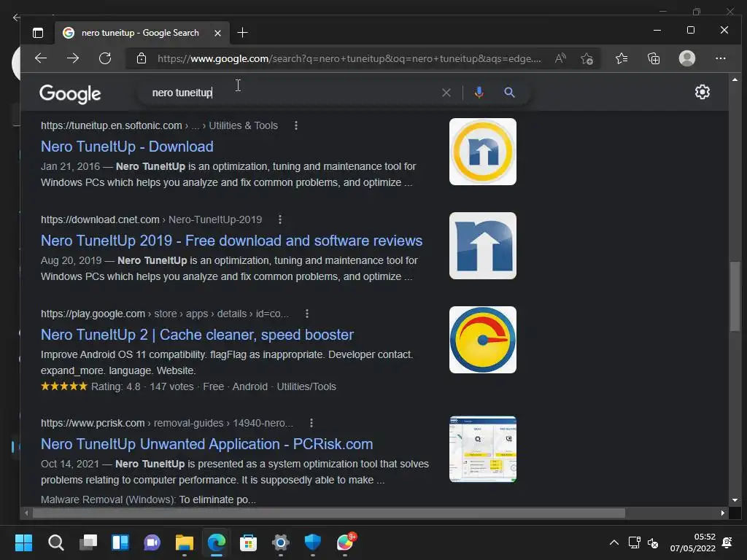Close the nero tuneitup Google Search tab
This screenshot has height=560, width=747.
217,33
